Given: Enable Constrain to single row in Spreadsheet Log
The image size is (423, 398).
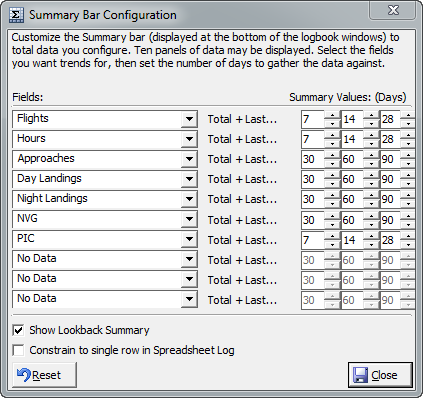Looking at the screenshot, I should click(18, 350).
